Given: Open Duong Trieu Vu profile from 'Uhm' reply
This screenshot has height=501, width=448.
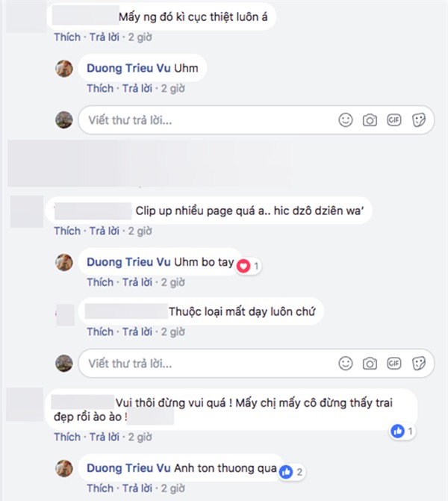Looking at the screenshot, I should coord(128,68).
